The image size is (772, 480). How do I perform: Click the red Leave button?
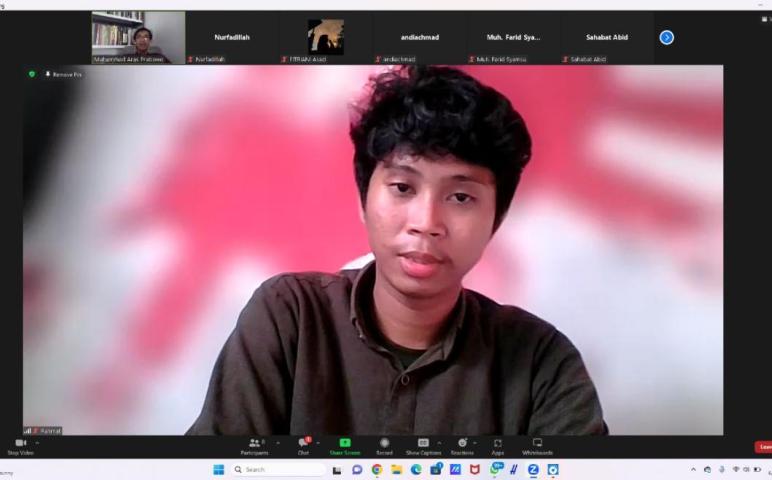764,447
